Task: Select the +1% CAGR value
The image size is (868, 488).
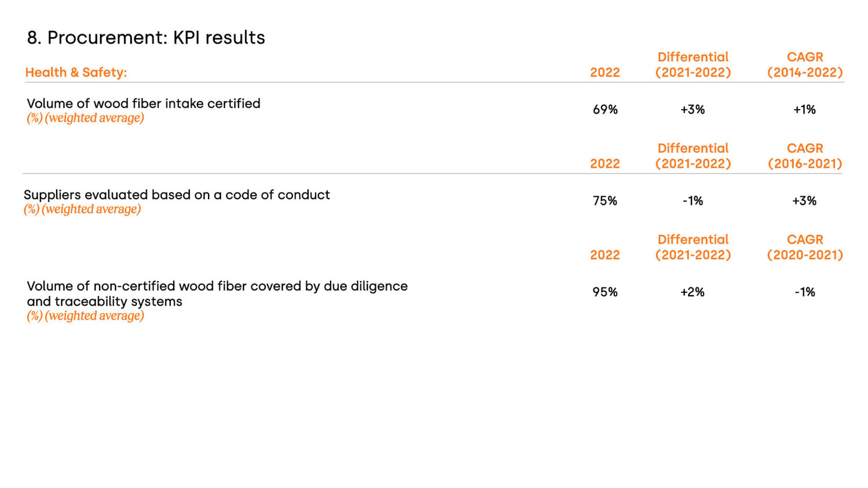Action: tap(804, 109)
